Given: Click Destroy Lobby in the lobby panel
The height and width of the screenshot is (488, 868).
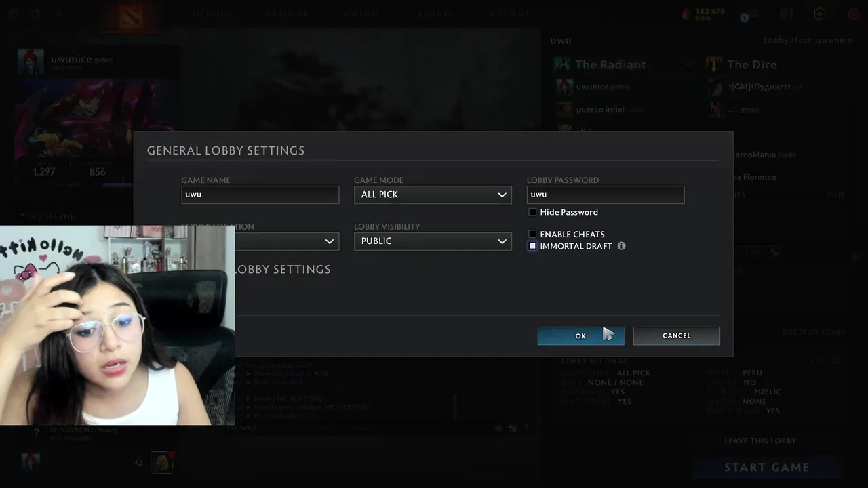Looking at the screenshot, I should point(814,333).
